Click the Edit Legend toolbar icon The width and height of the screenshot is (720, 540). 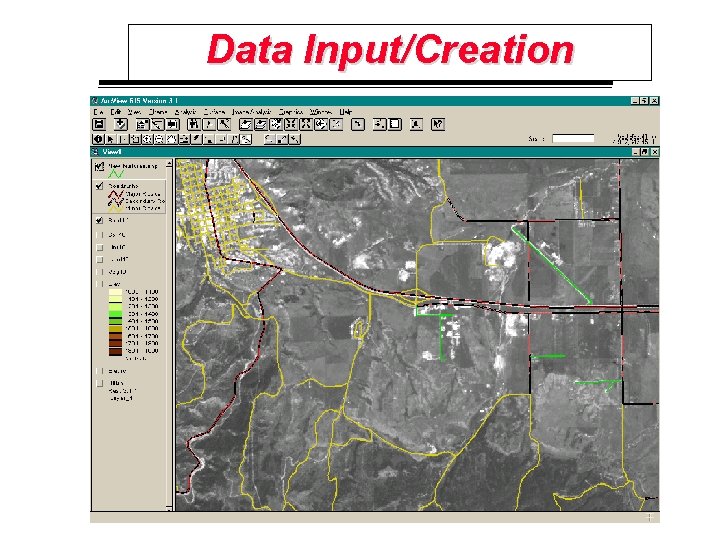(158, 124)
